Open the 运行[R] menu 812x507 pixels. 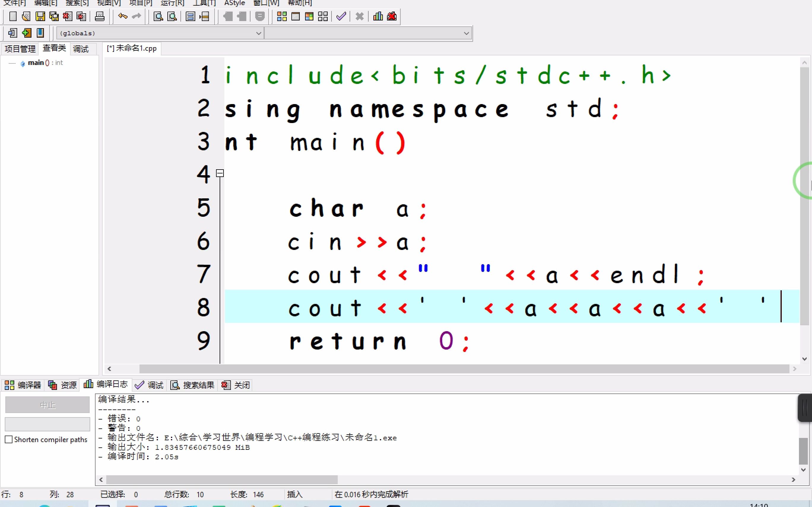click(x=172, y=3)
